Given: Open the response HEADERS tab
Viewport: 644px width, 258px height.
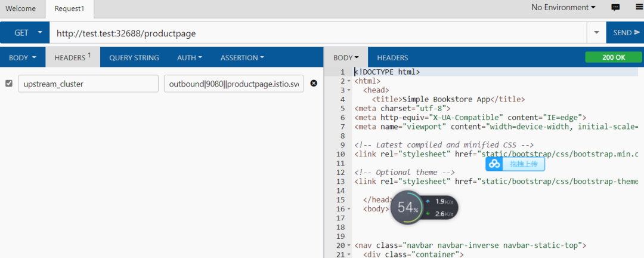Looking at the screenshot, I should pos(392,58).
